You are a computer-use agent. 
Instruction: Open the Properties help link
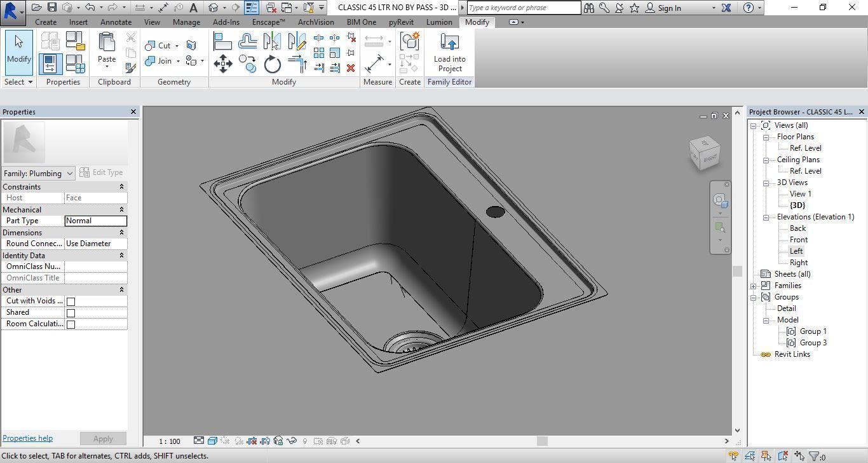[x=27, y=438]
